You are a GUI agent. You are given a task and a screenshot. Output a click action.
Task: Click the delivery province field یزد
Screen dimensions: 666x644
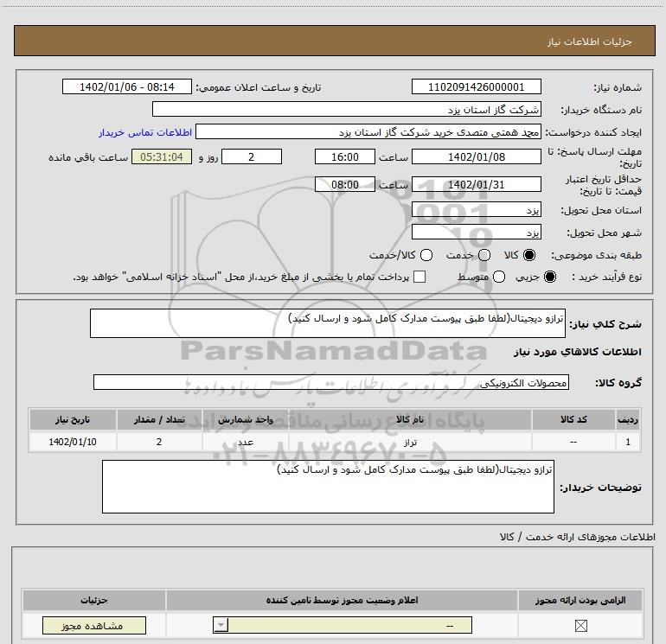[476, 209]
